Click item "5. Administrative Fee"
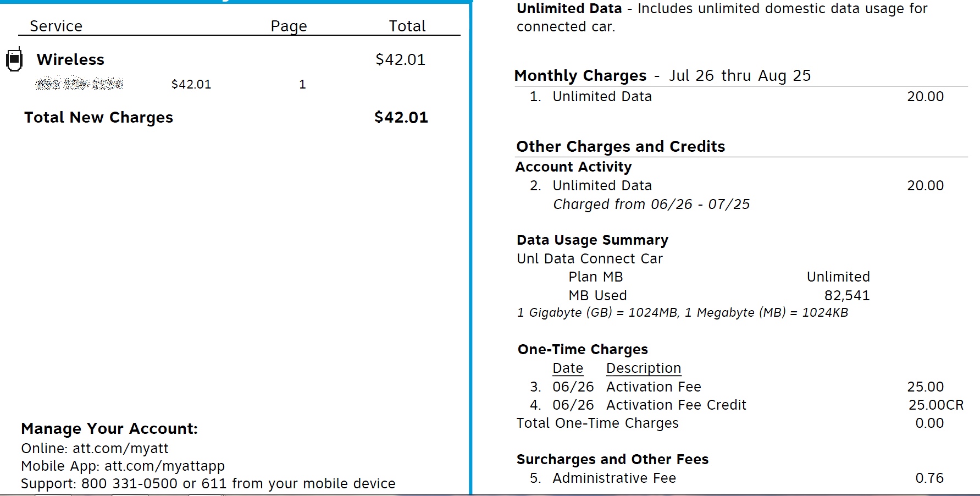The image size is (980, 496). coord(603,478)
